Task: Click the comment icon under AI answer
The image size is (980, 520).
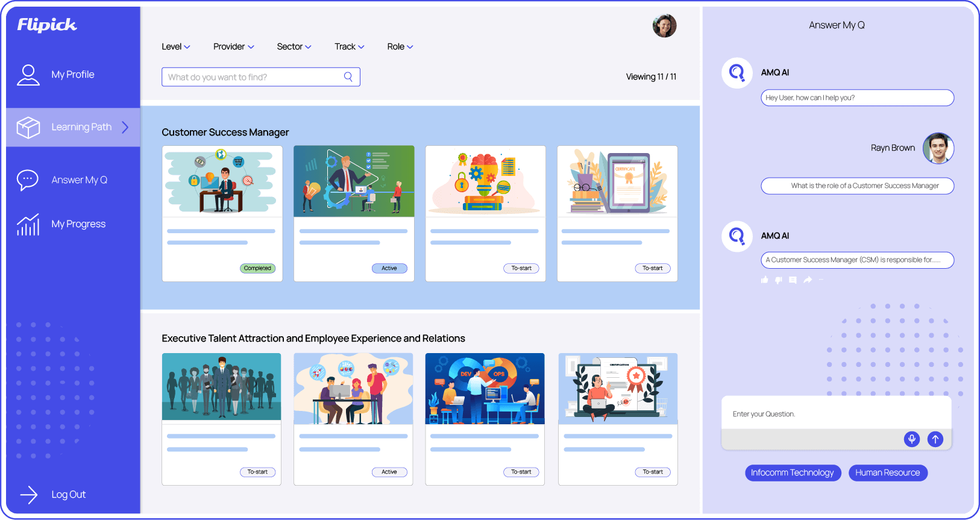Action: pos(793,280)
